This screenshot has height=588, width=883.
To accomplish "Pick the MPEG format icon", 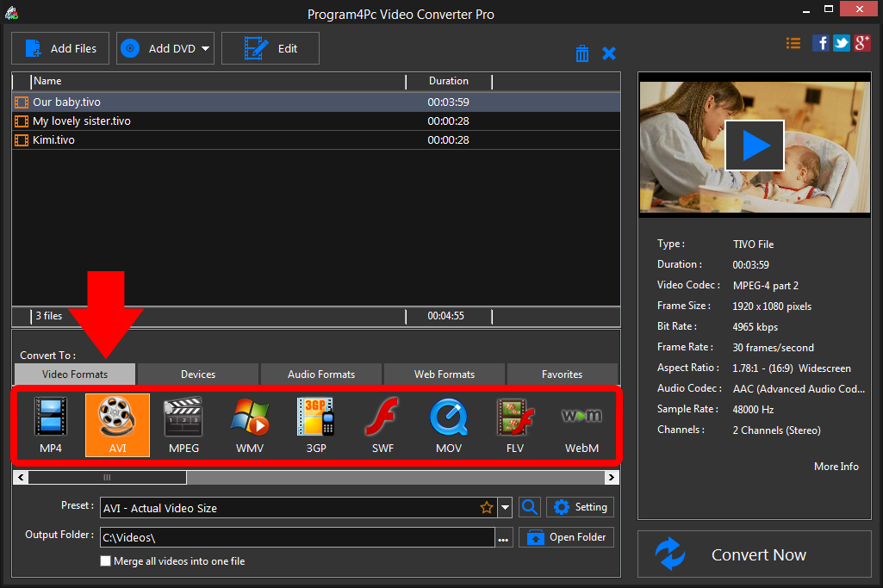I will (183, 424).
